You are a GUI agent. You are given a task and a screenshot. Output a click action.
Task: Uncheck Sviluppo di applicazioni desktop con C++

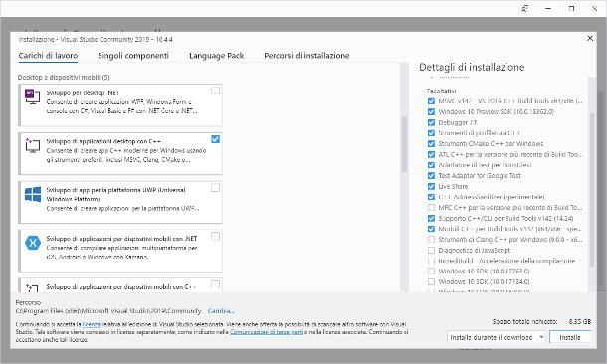coord(215,139)
